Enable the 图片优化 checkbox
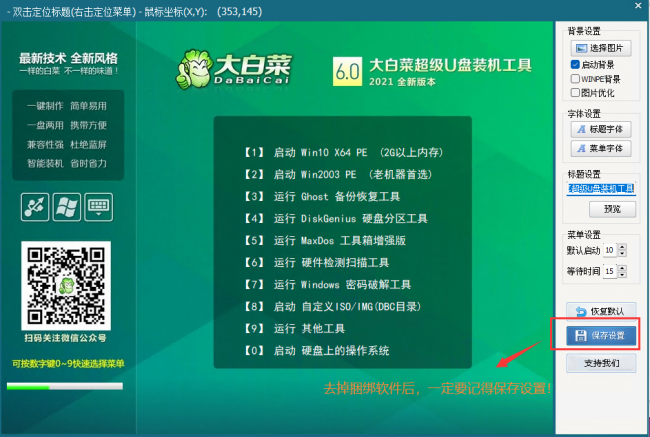 pos(575,92)
